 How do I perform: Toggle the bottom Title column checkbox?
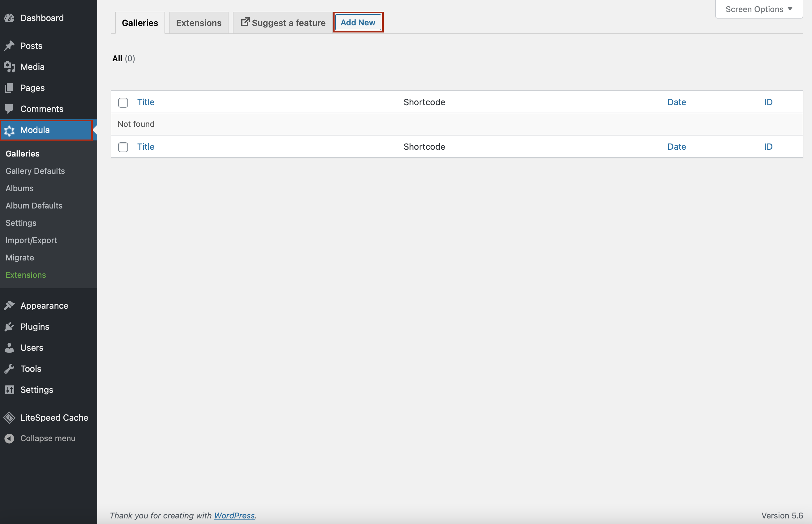click(x=122, y=146)
